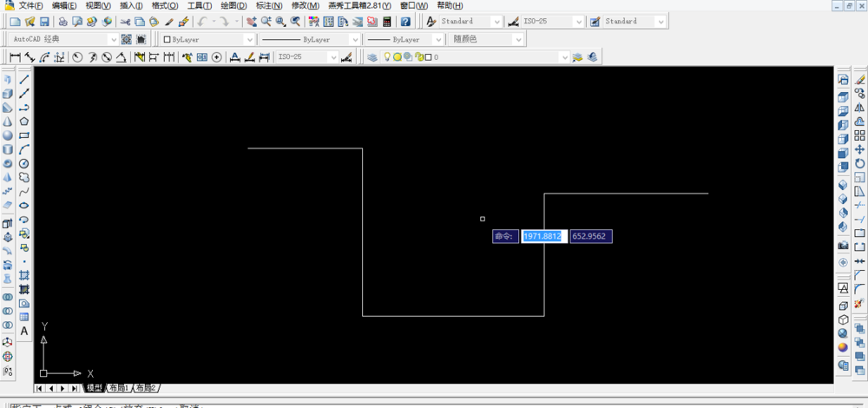Open ISO-25 dimension style dropdown in Styles toolbar
The width and height of the screenshot is (868, 408).
(578, 22)
